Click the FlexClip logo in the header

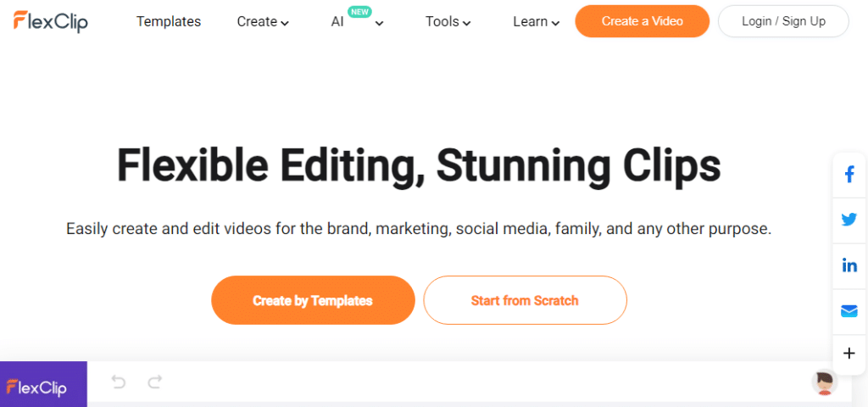[x=51, y=21]
